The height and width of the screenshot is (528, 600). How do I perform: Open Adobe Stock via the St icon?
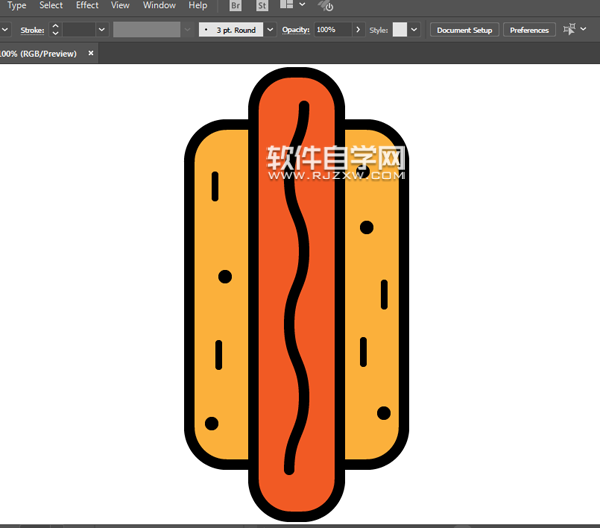[x=262, y=6]
